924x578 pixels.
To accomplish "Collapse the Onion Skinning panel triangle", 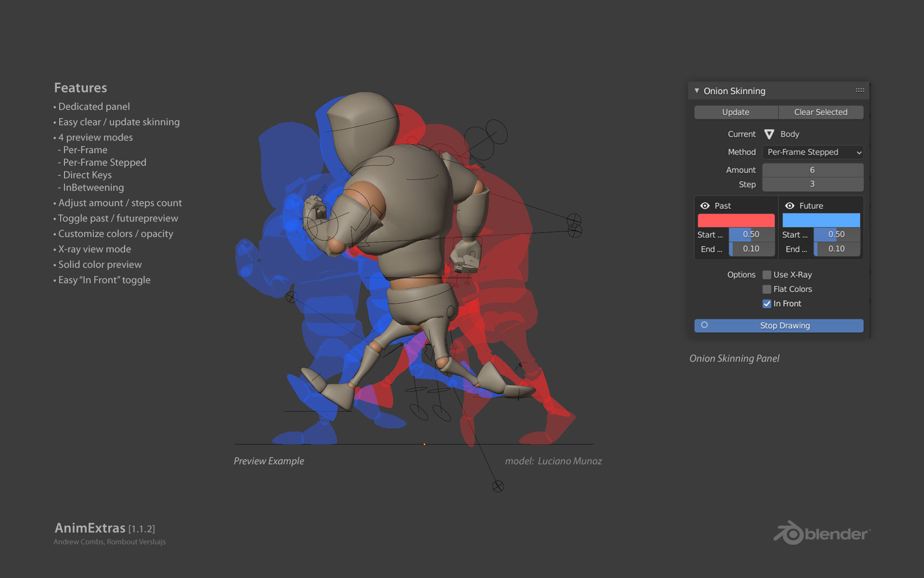I will (696, 91).
